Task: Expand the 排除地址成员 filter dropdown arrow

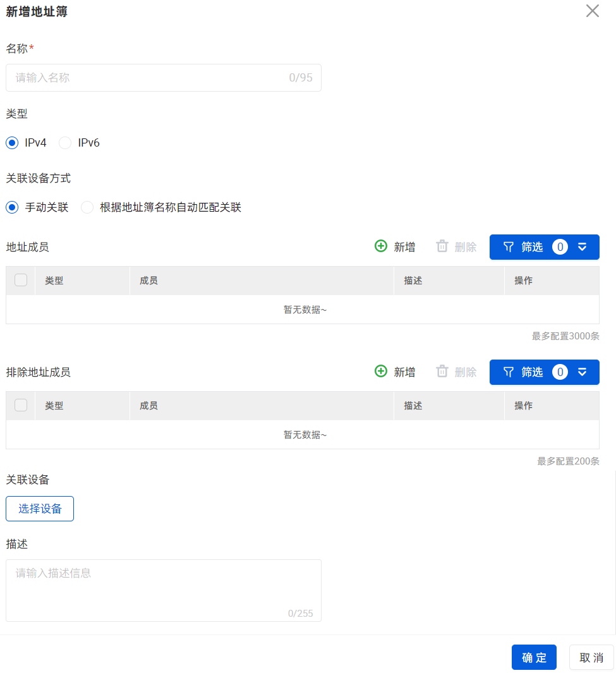Action: 583,372
